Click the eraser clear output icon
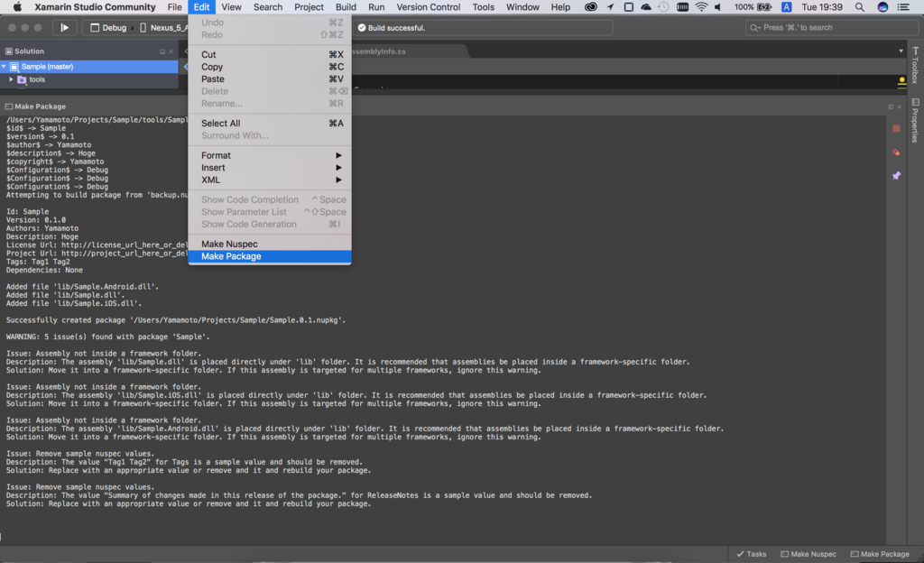 (896, 152)
